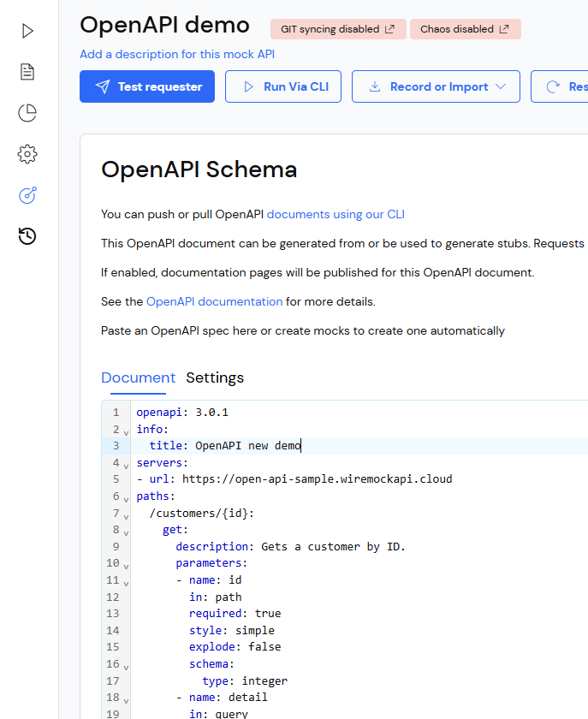Open settings via the gear sidebar icon
Image resolution: width=588 pixels, height=719 pixels.
[x=27, y=154]
